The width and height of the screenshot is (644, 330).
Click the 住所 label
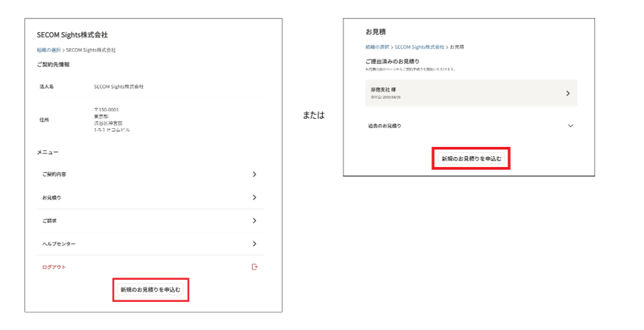[44, 120]
